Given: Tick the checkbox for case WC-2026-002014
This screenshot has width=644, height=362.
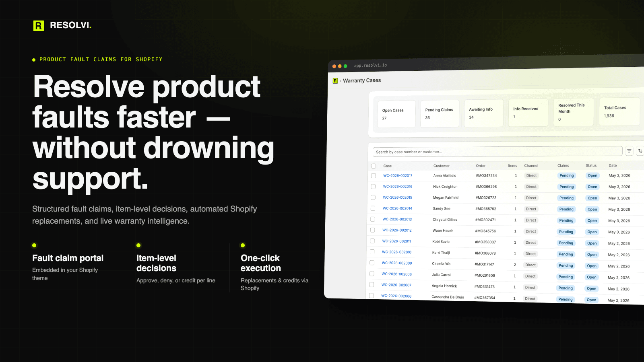Looking at the screenshot, I should click(373, 208).
